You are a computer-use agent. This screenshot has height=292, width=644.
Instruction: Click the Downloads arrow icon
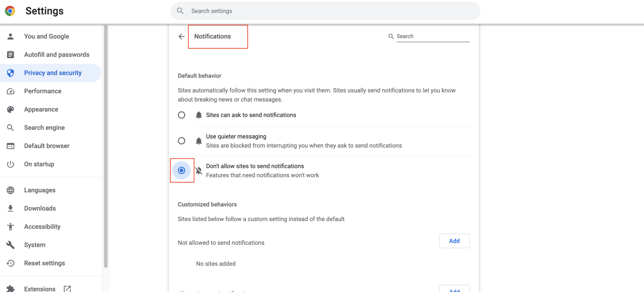(10, 208)
